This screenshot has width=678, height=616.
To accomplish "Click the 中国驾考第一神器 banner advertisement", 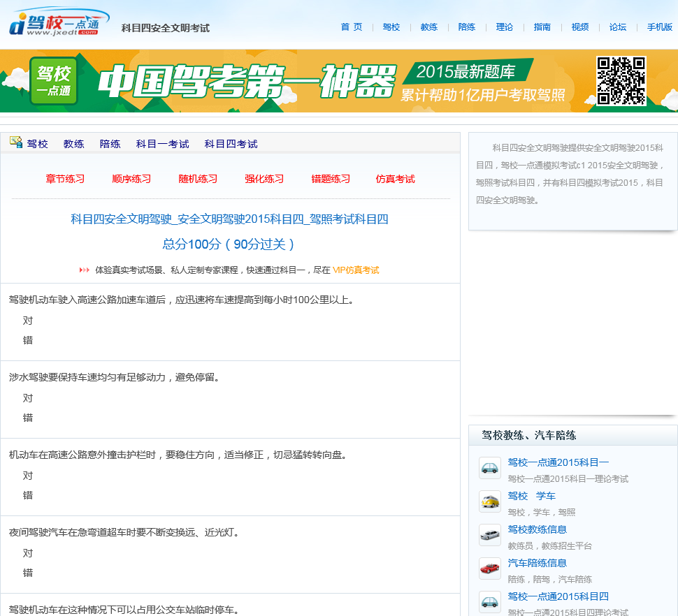I will click(x=339, y=81).
